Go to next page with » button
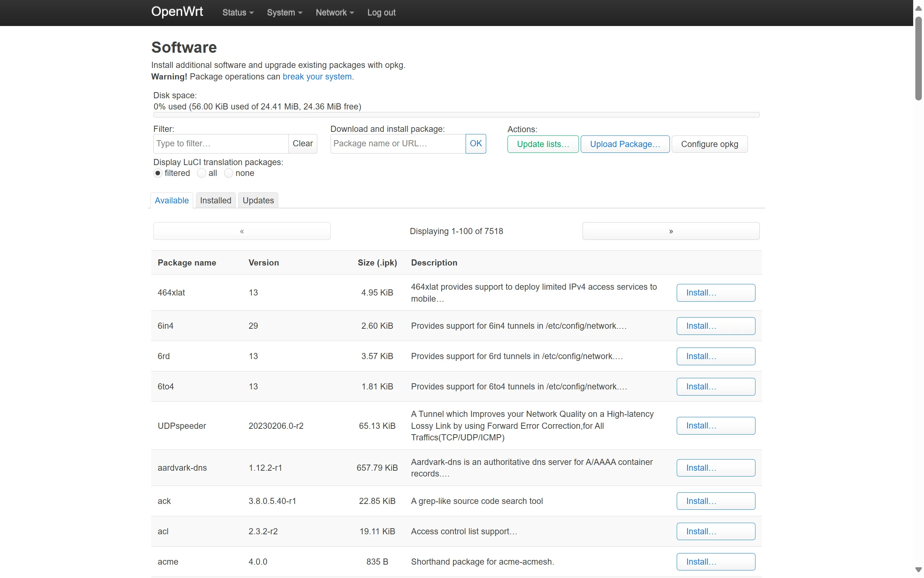This screenshot has width=924, height=578. (671, 231)
